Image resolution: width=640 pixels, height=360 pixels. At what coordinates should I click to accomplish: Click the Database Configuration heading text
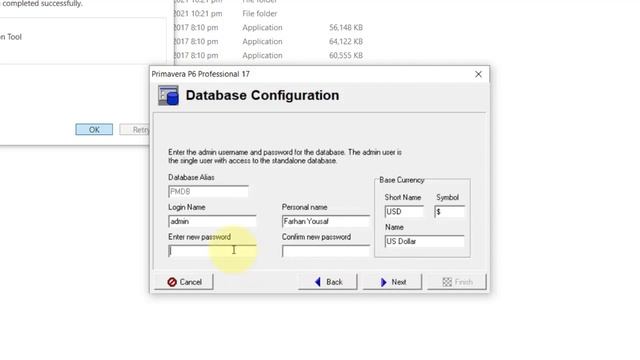tap(262, 96)
